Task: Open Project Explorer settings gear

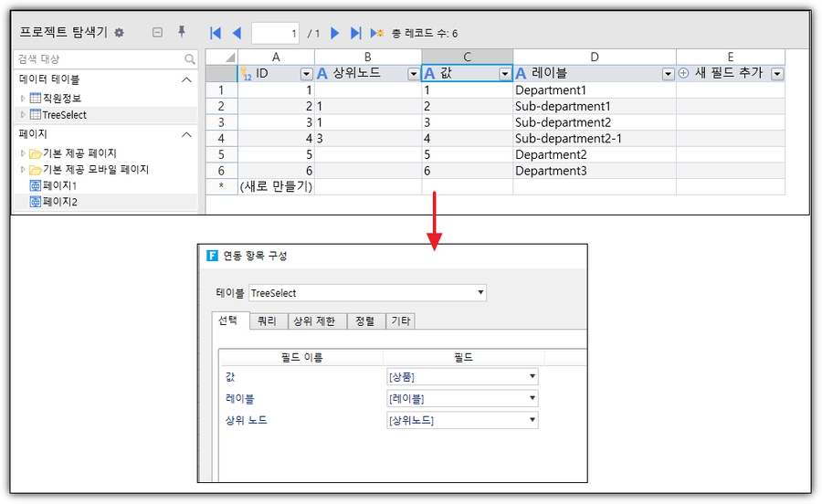Action: 119,33
